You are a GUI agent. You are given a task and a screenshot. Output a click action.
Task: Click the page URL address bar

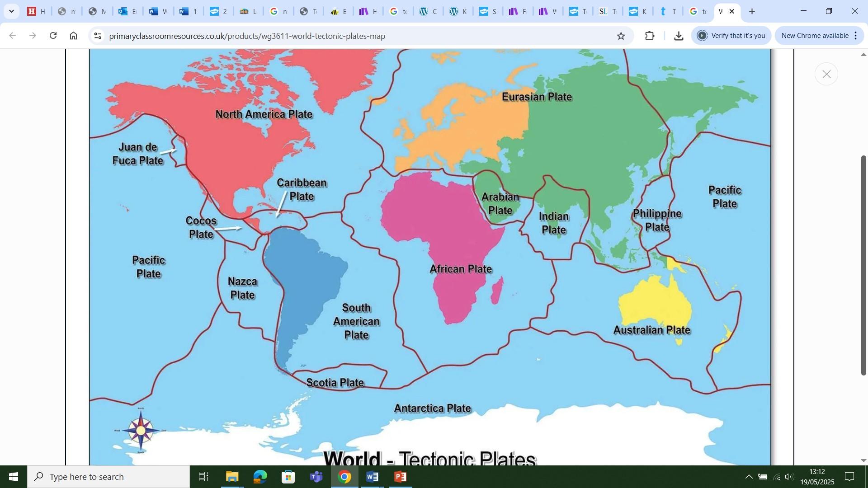(316, 36)
